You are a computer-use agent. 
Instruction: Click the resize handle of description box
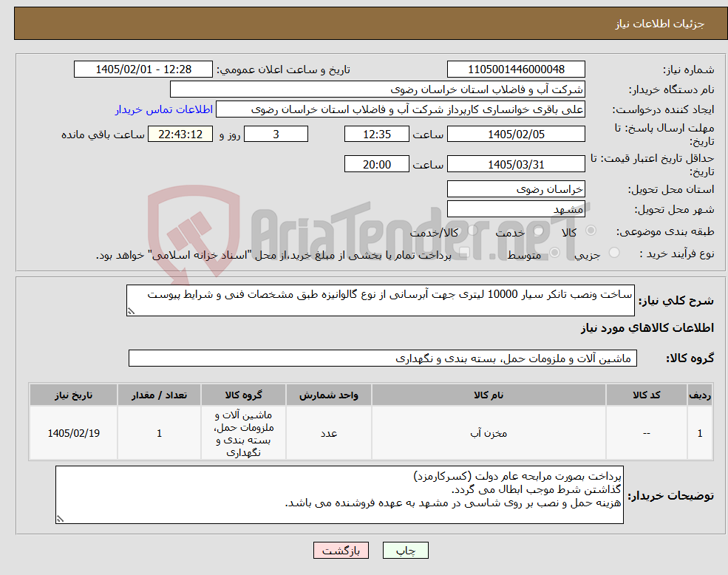pyautogui.click(x=131, y=312)
